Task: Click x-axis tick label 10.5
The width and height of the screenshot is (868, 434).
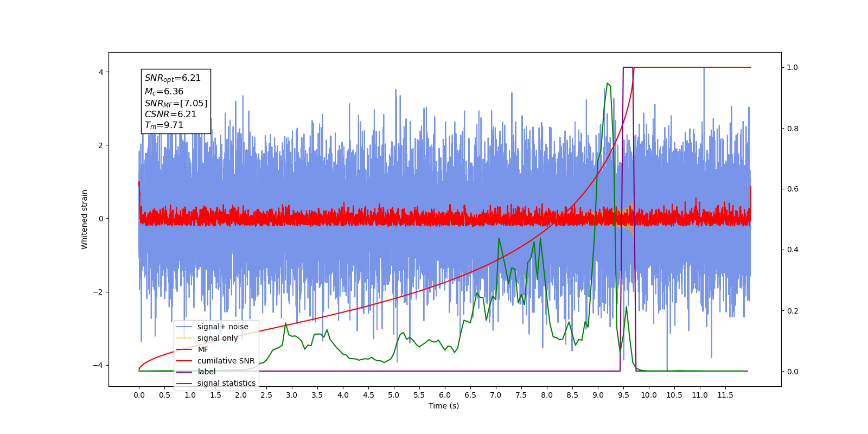Action: pyautogui.click(x=674, y=395)
